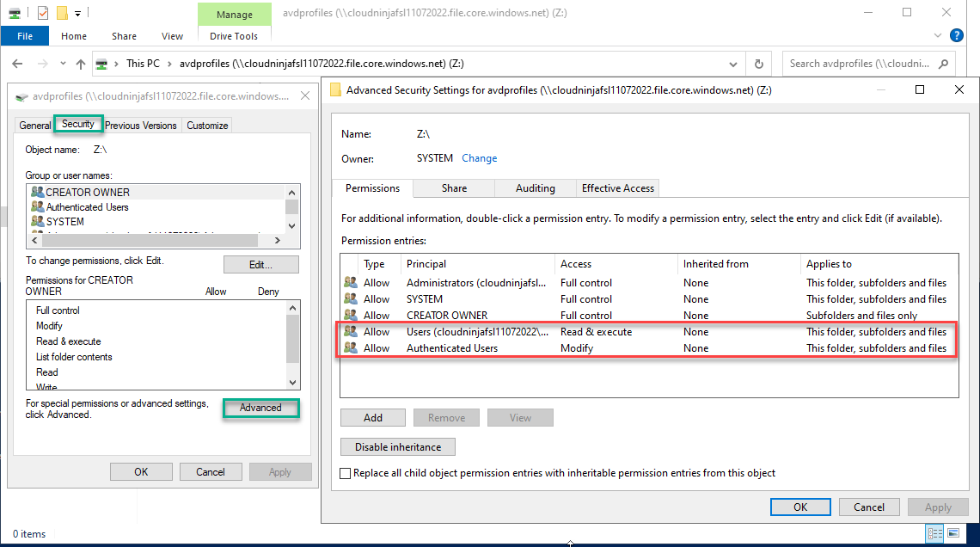Select the Users permission entry icon
Screen dimensions: 980x547
tap(351, 331)
